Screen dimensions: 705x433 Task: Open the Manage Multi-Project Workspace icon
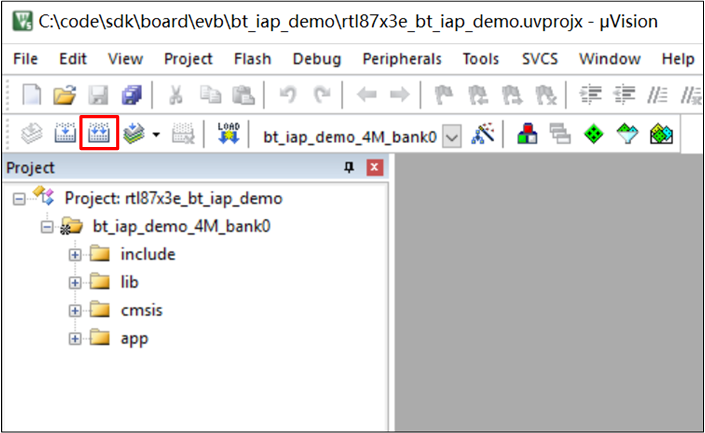click(x=560, y=134)
